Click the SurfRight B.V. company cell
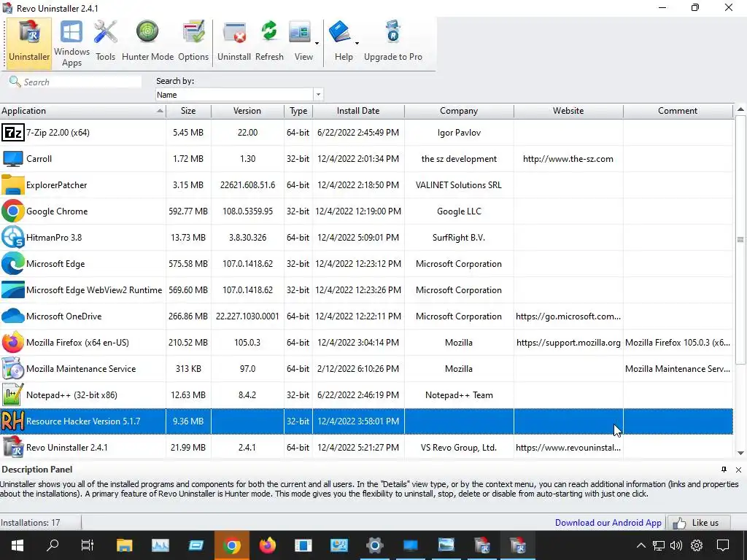747x560 pixels. (459, 237)
